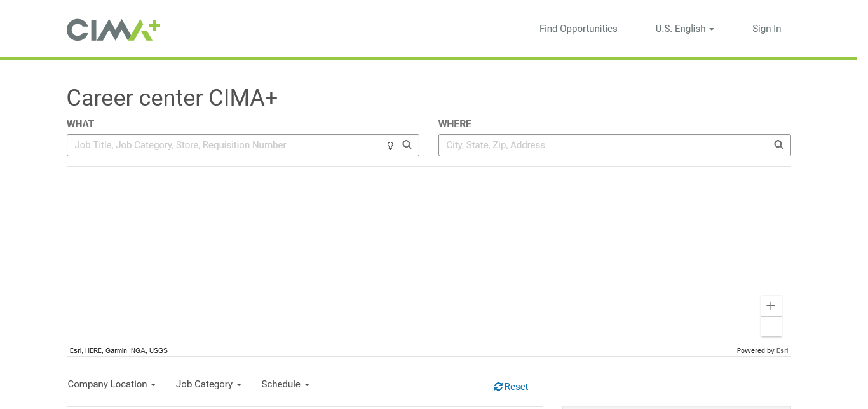868x409 pixels.
Task: Open the Schedule filter dropdown
Action: [x=285, y=384]
